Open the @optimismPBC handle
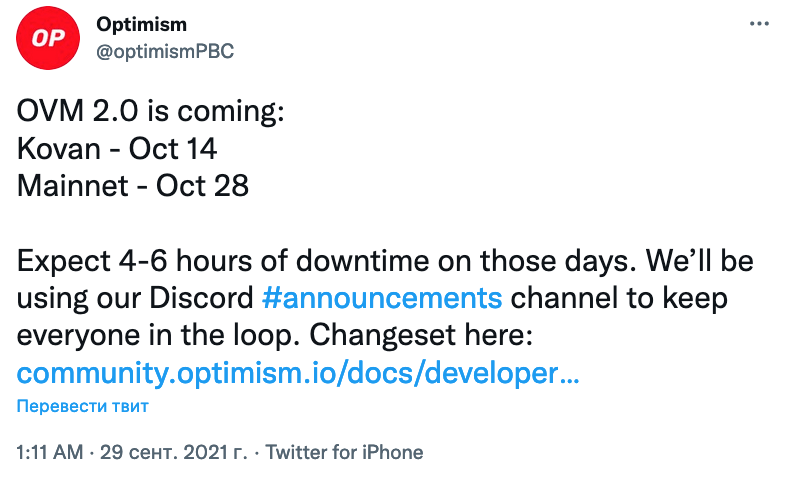 click(165, 51)
